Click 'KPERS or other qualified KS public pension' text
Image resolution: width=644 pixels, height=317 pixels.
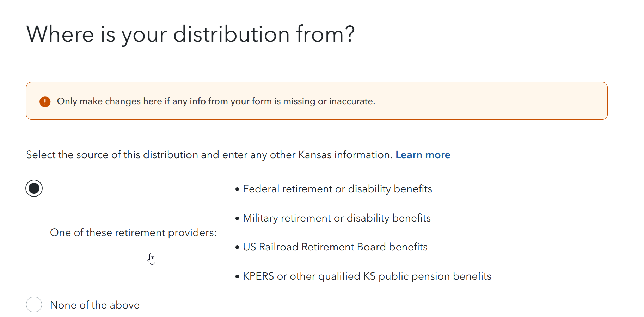tap(367, 276)
